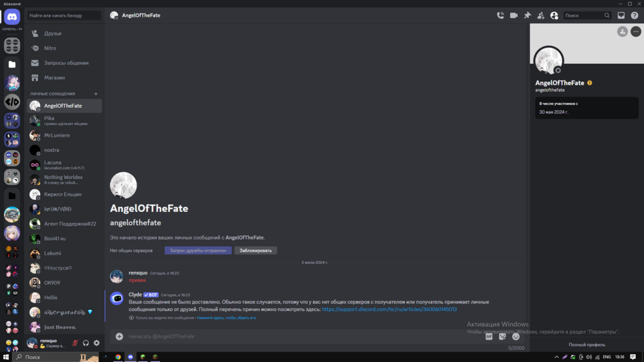
Task: Add friends to DM icon
Action: [540, 15]
